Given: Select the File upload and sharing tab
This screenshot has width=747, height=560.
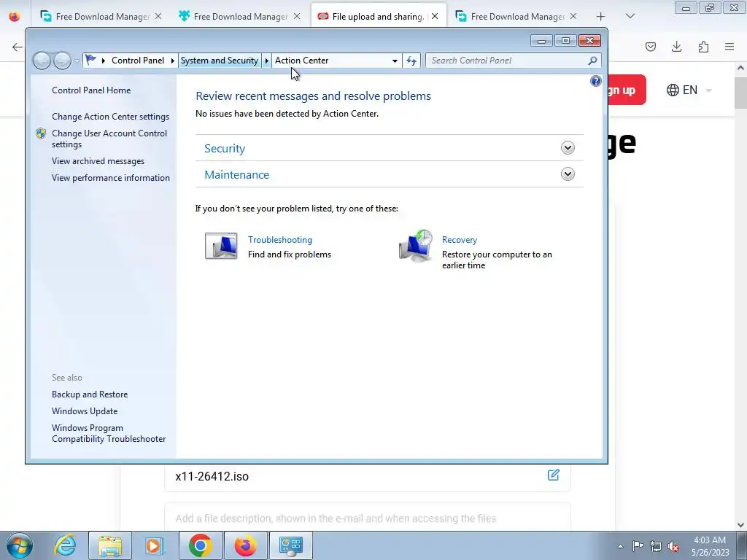Looking at the screenshot, I should pyautogui.click(x=379, y=16).
